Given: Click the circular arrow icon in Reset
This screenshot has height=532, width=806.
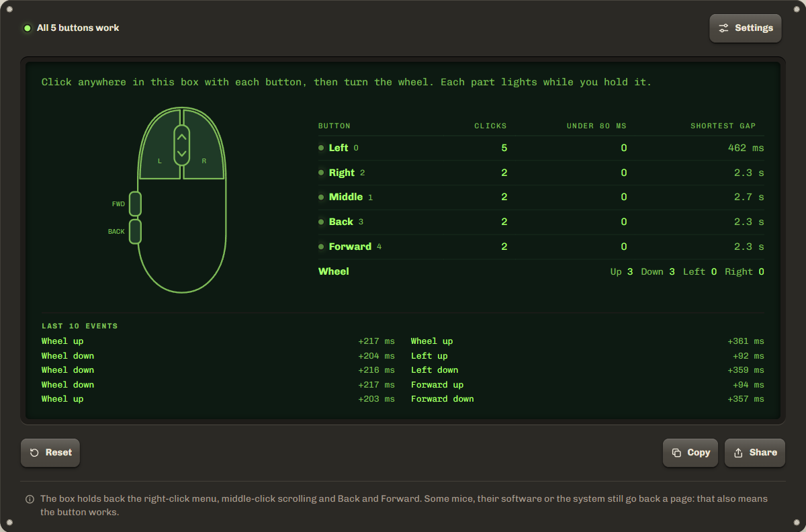Looking at the screenshot, I should [x=35, y=453].
